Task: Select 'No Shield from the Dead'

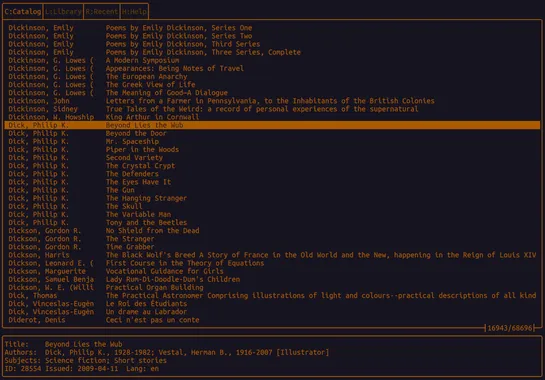Action: point(272,231)
